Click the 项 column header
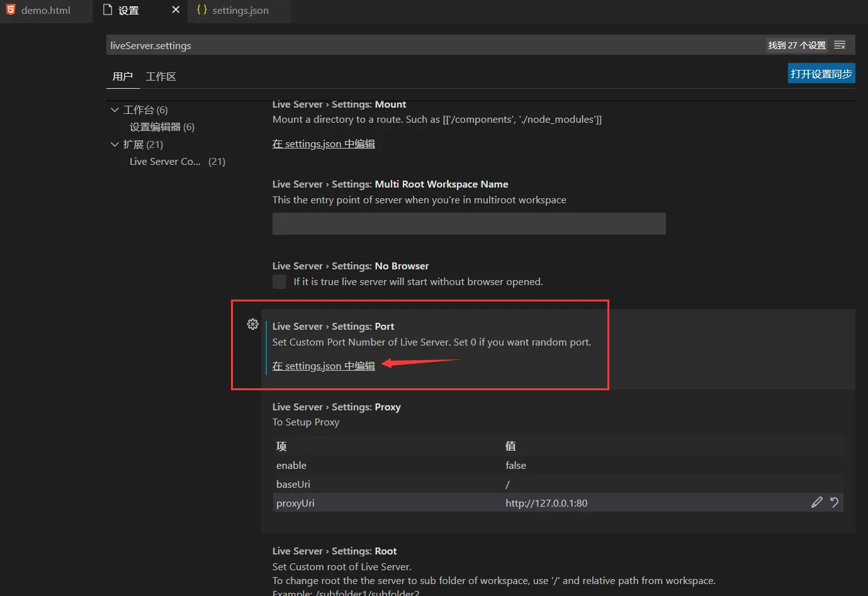Viewport: 868px width, 596px height. (x=281, y=446)
